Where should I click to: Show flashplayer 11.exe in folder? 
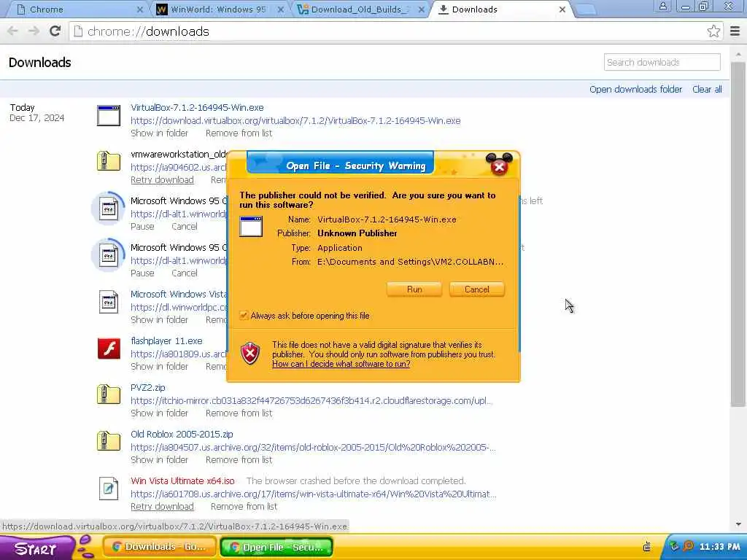[159, 367]
